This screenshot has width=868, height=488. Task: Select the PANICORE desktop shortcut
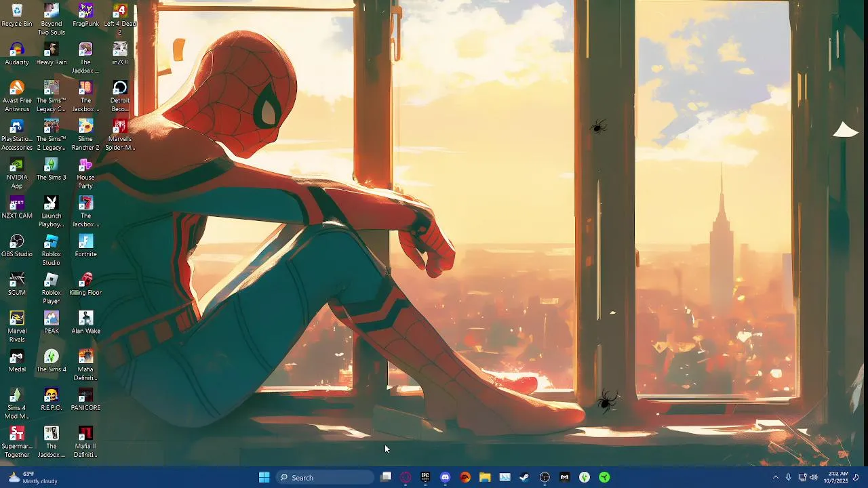click(85, 399)
